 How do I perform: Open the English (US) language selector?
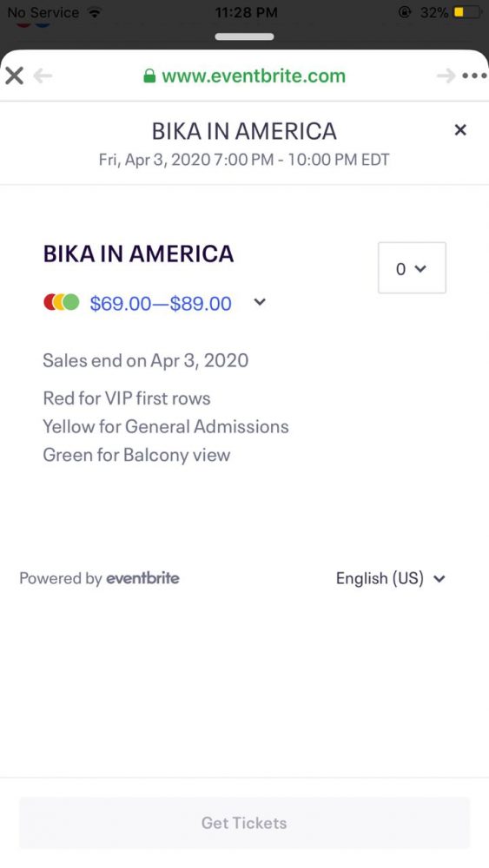coord(391,578)
